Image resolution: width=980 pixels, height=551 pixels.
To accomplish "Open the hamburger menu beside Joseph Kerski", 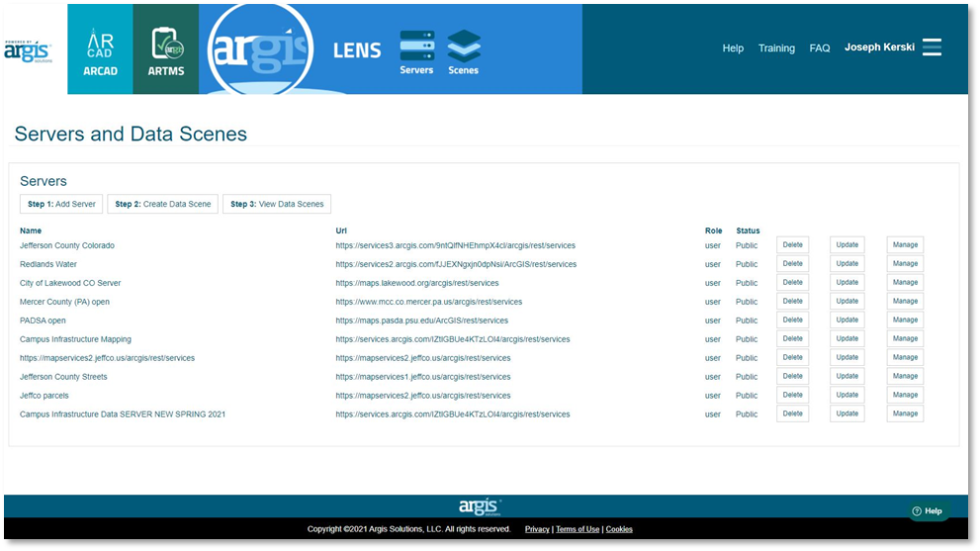I will click(932, 46).
